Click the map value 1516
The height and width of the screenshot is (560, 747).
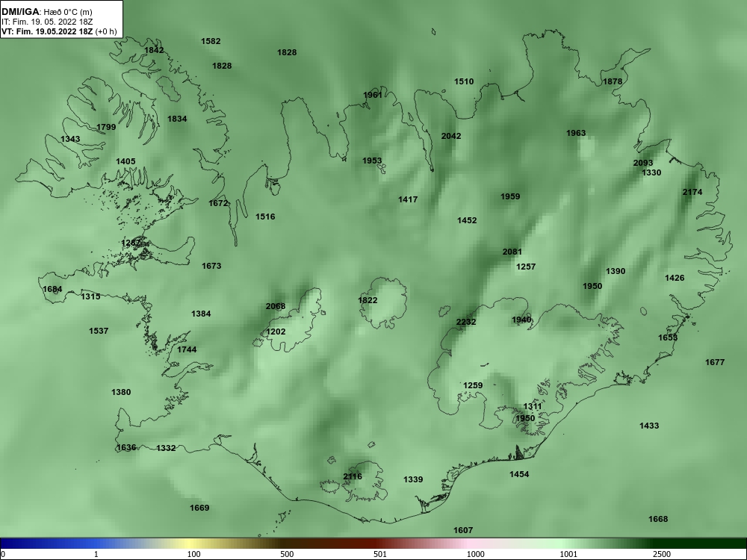point(265,217)
